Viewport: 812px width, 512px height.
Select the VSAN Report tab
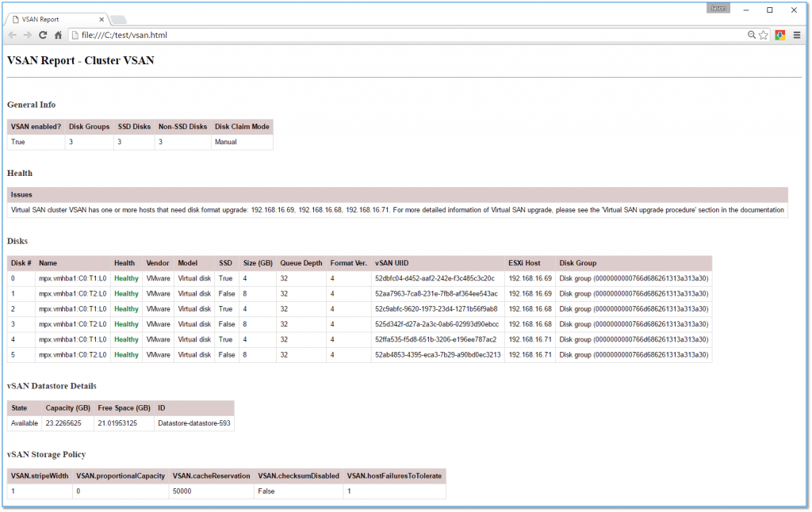tap(57, 20)
